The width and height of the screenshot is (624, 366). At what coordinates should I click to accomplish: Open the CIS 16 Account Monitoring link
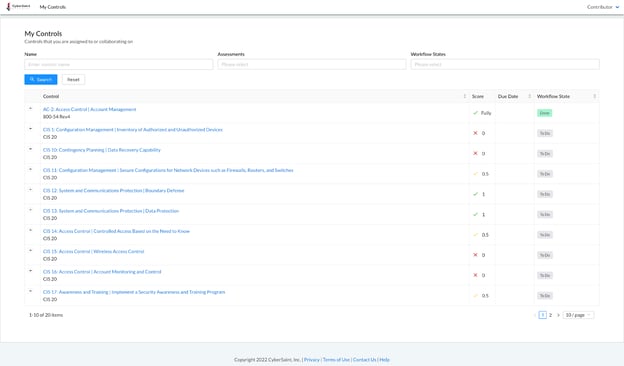pyautogui.click(x=102, y=272)
